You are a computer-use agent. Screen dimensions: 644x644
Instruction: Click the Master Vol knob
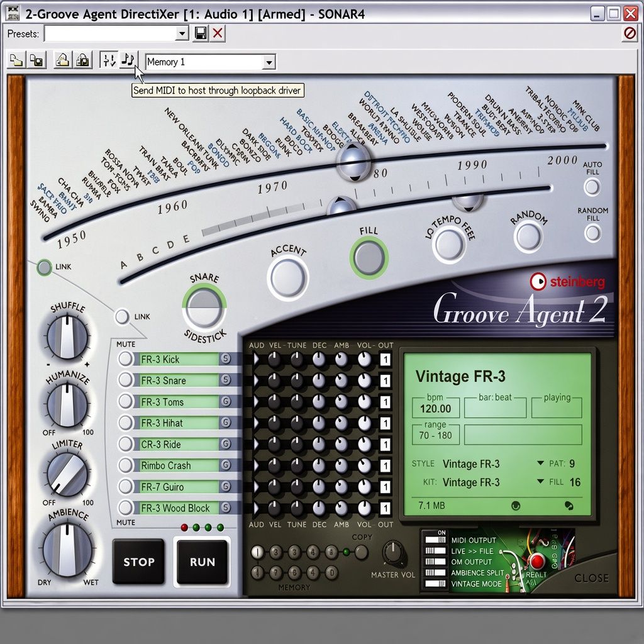point(393,553)
